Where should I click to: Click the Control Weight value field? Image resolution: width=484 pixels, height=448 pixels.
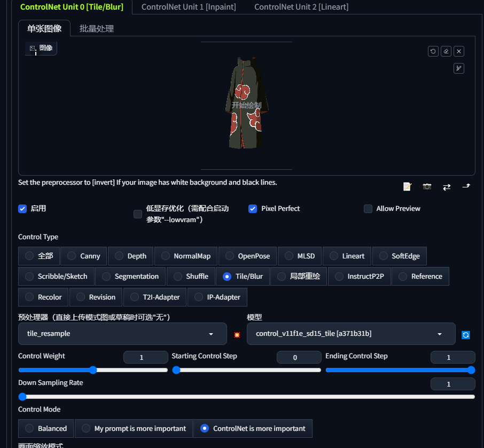146,357
